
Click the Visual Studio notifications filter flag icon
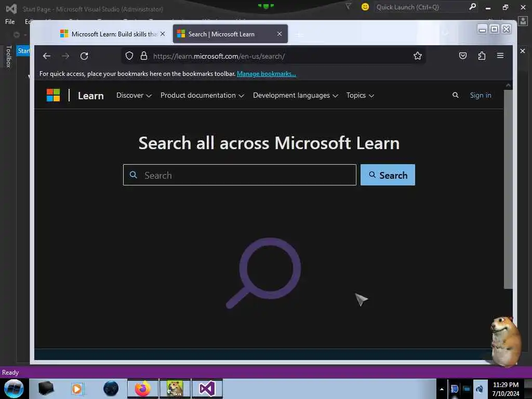click(x=348, y=6)
